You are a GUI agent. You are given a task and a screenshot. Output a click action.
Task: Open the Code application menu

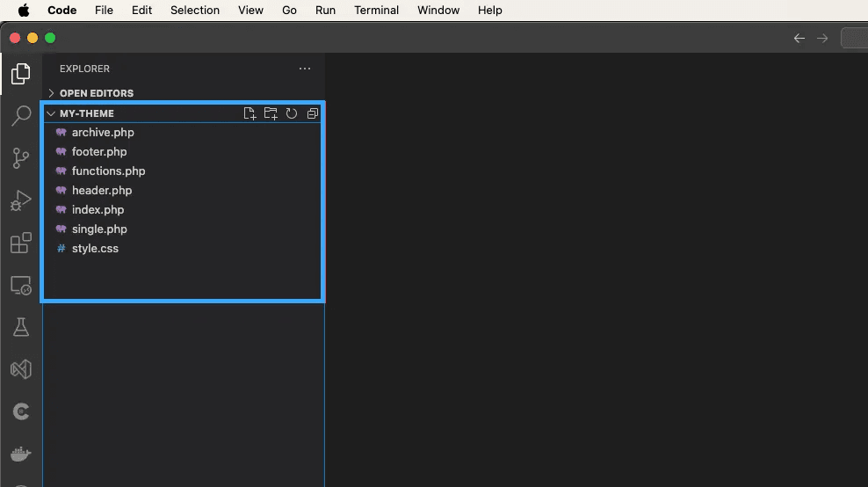coord(62,10)
